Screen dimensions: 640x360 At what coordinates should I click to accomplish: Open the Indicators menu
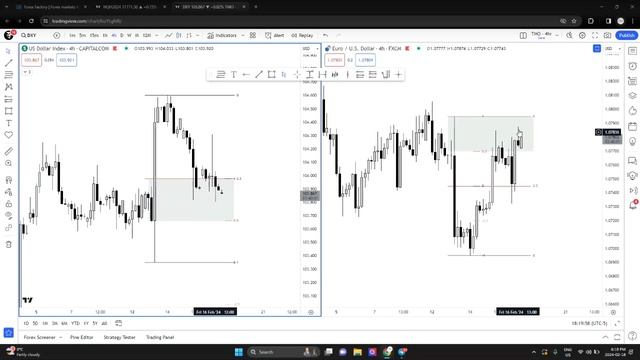[222, 36]
